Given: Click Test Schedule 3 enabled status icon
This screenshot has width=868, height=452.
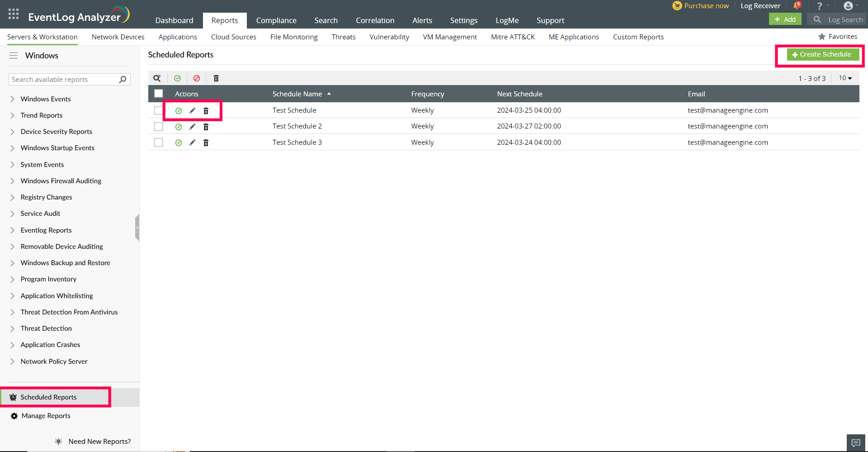Looking at the screenshot, I should pyautogui.click(x=179, y=143).
